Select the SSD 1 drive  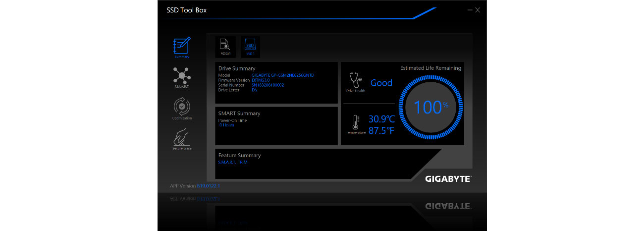250,46
